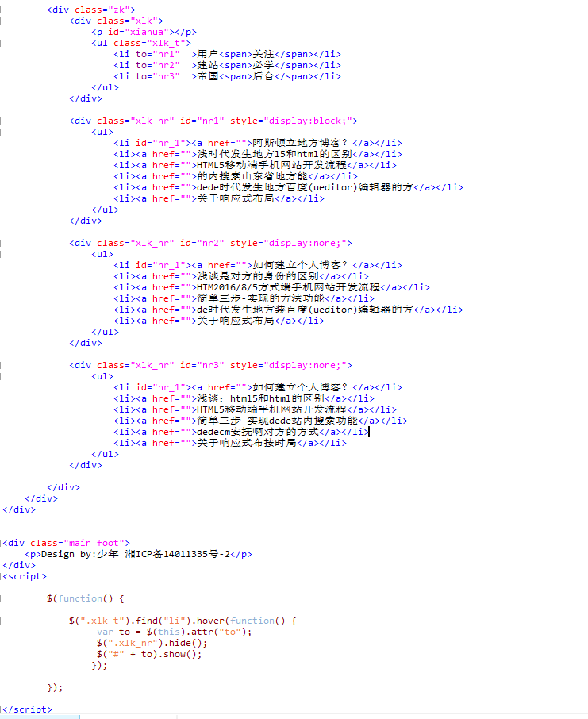The image size is (588, 719).
Task: Click the "display:block;" style value
Action: pos(308,121)
